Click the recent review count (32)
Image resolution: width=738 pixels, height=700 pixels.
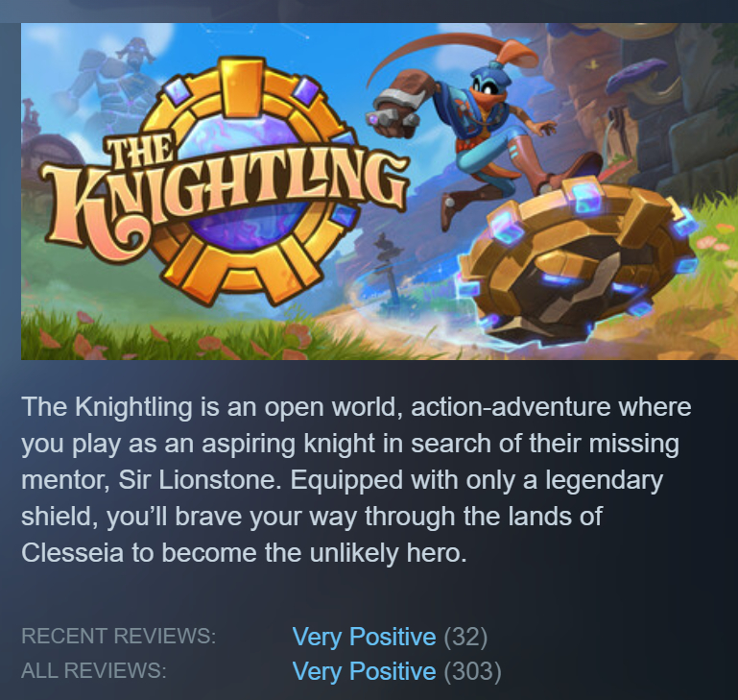coord(465,637)
